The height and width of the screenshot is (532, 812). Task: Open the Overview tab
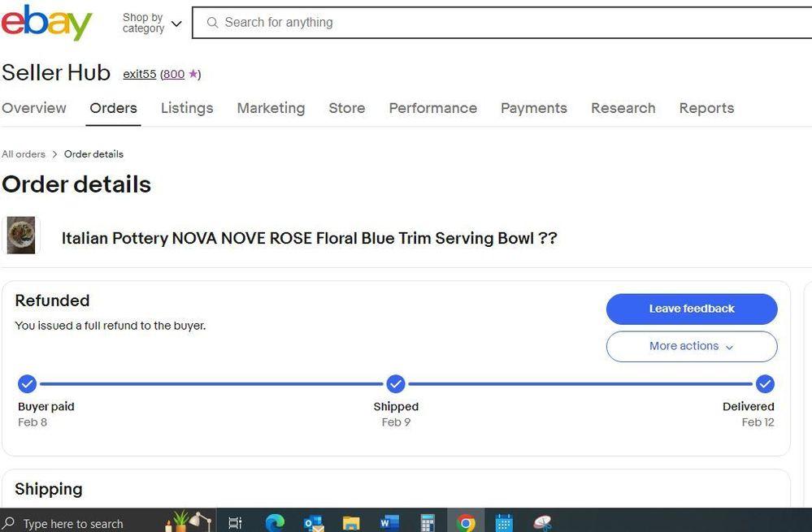pos(34,108)
